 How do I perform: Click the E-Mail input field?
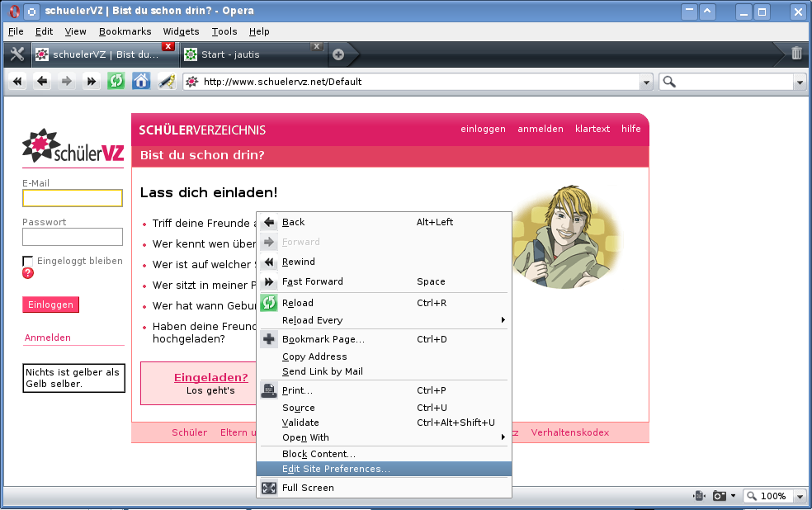pos(73,198)
